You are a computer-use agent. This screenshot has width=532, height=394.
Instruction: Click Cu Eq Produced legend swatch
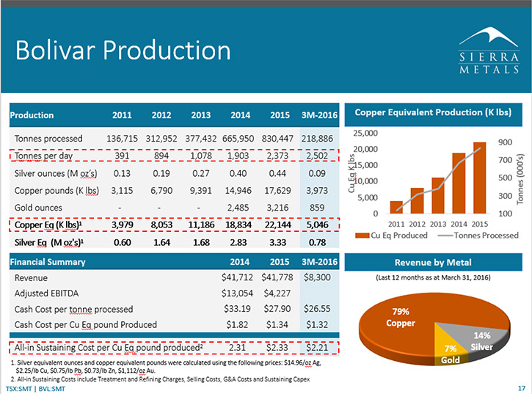tap(362, 236)
